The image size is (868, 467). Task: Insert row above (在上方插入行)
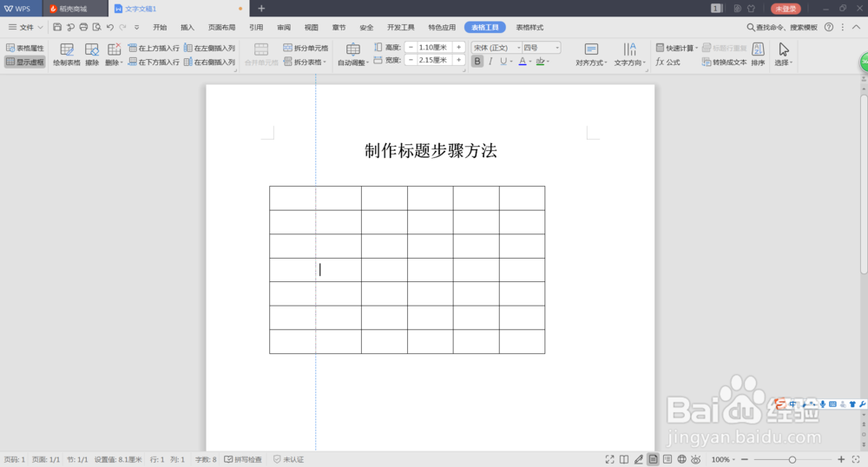(x=154, y=48)
